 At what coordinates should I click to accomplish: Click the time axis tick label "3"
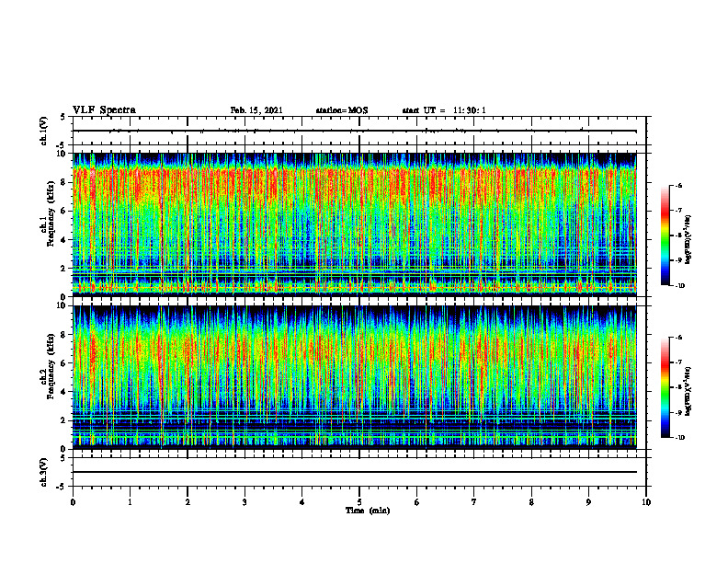(x=245, y=502)
